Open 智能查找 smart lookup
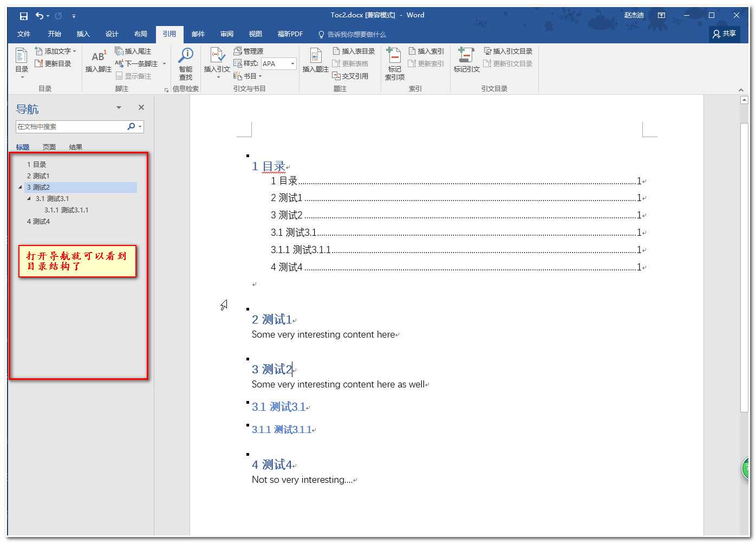The image size is (756, 543). point(186,64)
